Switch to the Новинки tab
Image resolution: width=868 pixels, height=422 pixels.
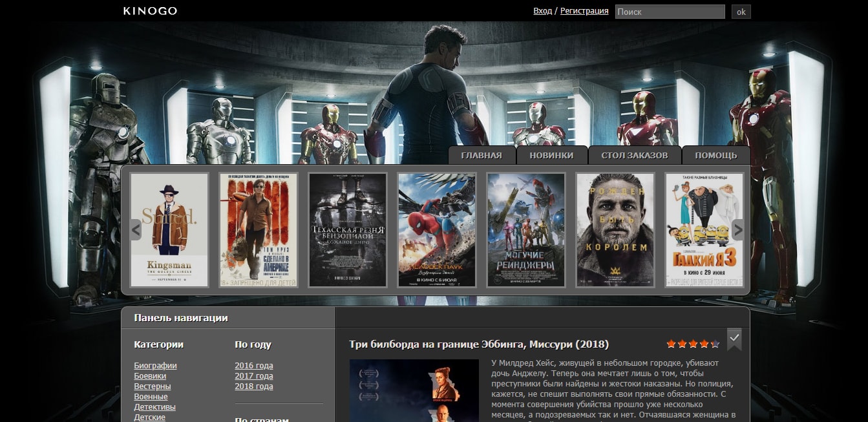point(551,156)
